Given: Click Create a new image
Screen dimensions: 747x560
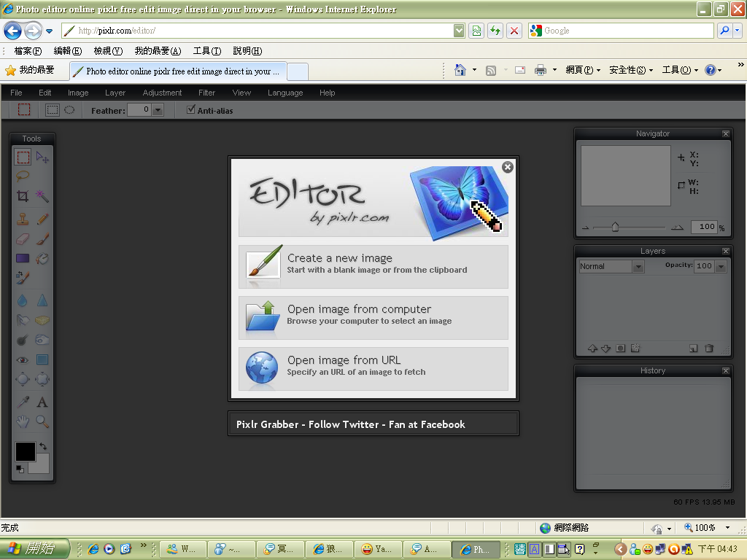Looking at the screenshot, I should (373, 267).
